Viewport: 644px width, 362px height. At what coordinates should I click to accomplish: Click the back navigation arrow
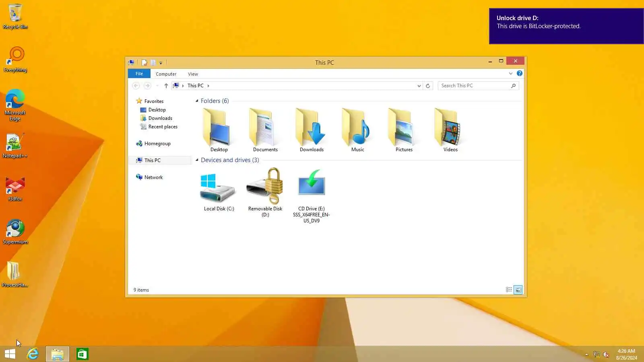click(x=136, y=86)
